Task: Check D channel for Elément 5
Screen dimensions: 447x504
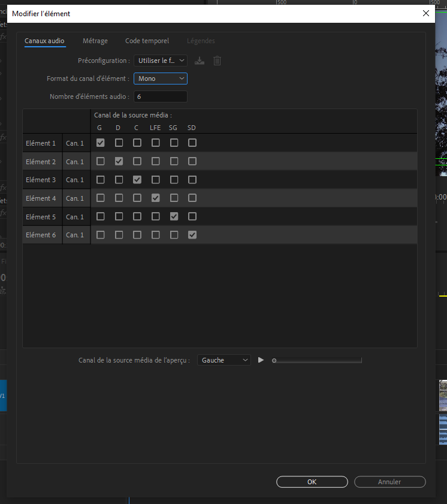Action: [x=119, y=216]
